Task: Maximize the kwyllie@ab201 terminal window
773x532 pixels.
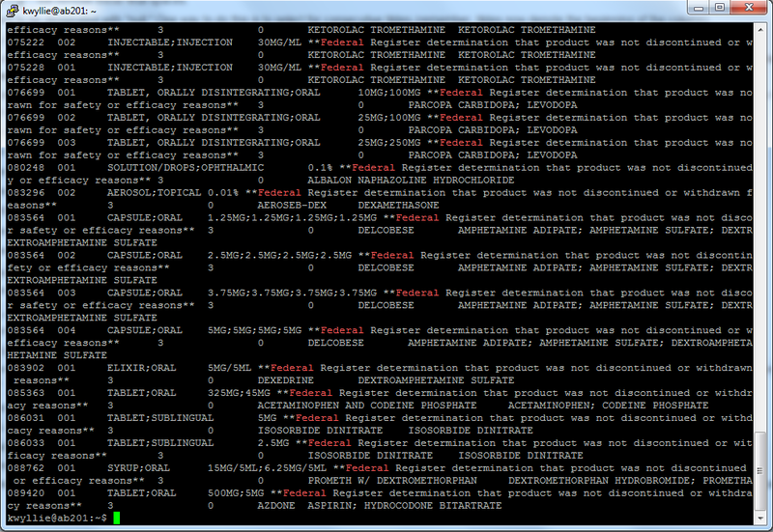Action: 719,8
